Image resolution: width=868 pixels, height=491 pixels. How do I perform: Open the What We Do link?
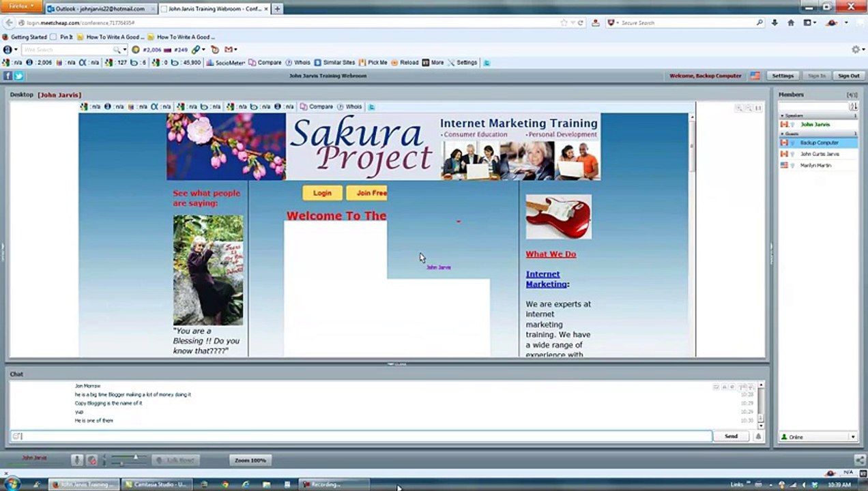tap(551, 254)
